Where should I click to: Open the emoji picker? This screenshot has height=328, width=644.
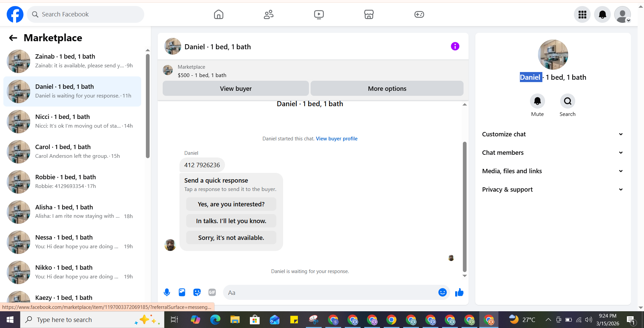[442, 292]
